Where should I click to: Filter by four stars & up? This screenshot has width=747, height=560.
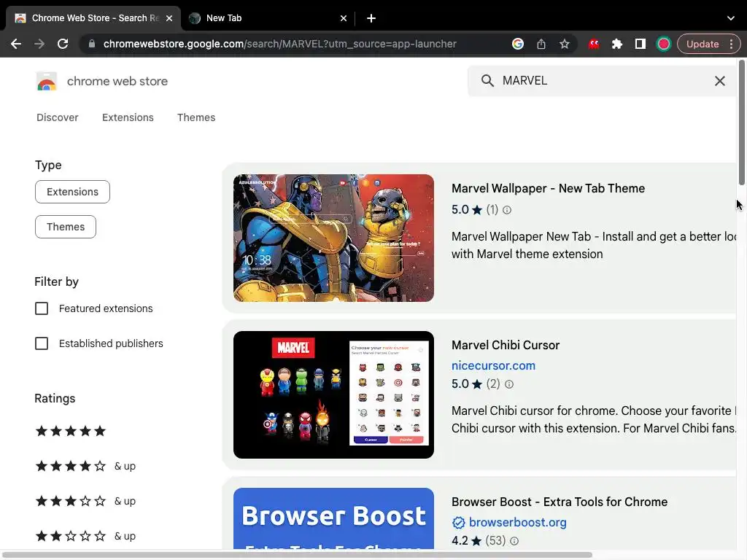(x=86, y=466)
